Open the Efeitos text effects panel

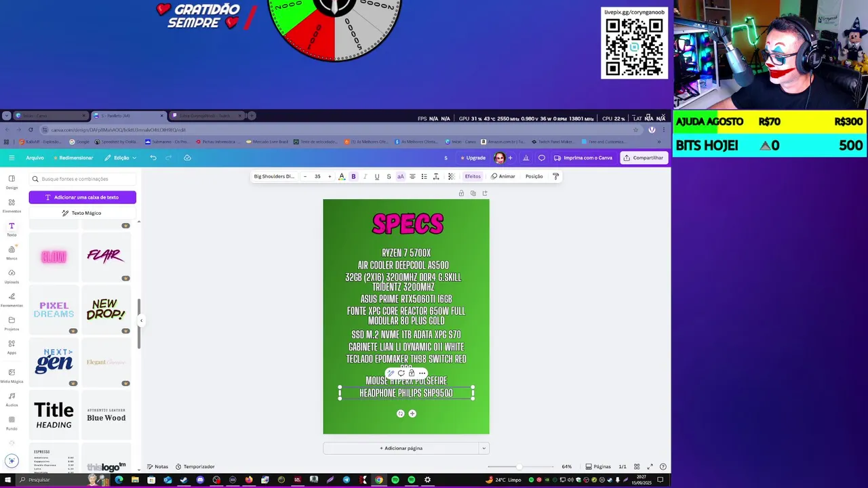[x=473, y=176]
